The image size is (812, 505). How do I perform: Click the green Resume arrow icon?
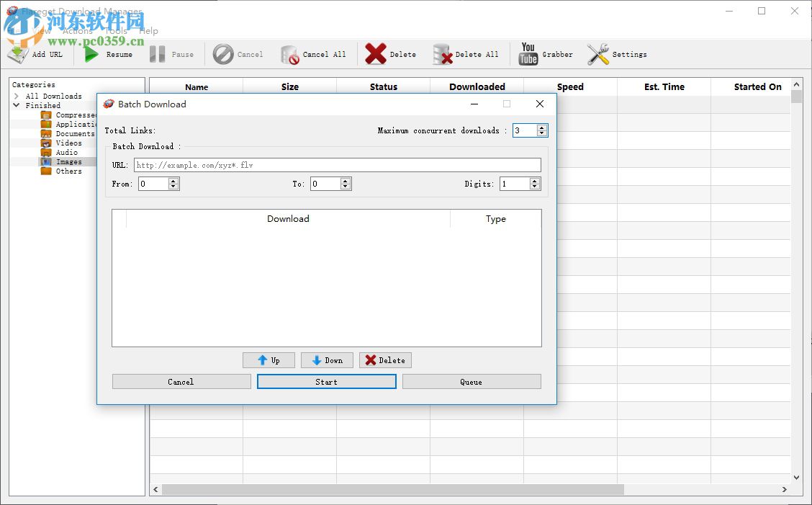[91, 54]
